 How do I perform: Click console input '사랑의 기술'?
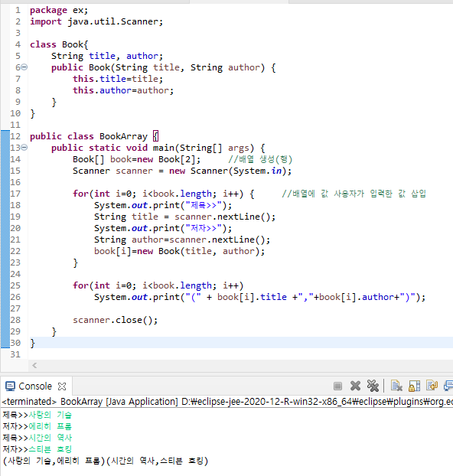[x=50, y=415]
